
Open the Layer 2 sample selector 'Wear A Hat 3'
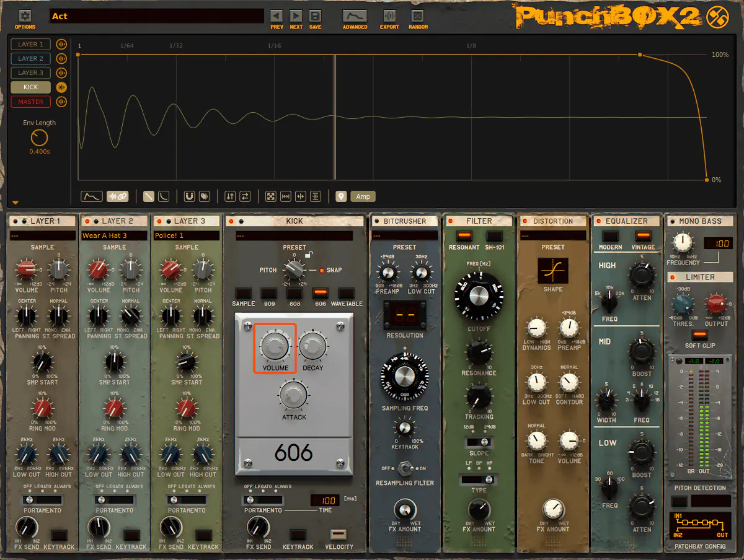[114, 235]
